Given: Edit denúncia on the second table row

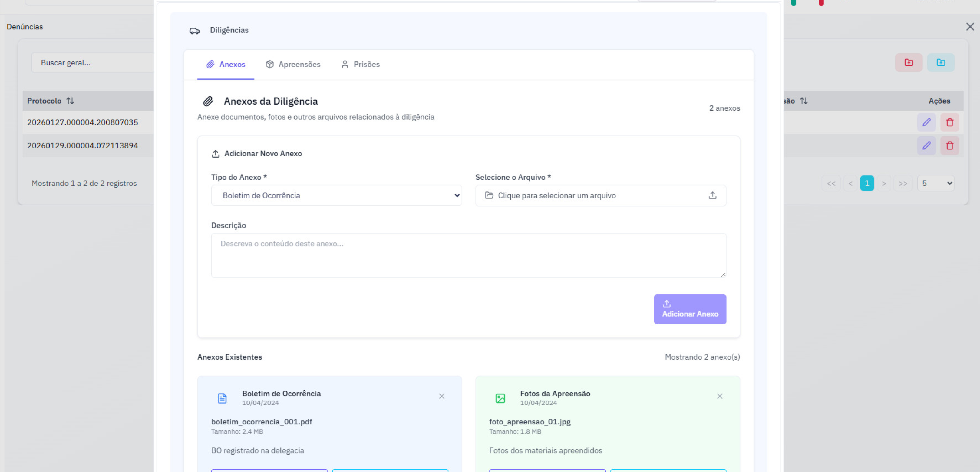Looking at the screenshot, I should click(926, 145).
